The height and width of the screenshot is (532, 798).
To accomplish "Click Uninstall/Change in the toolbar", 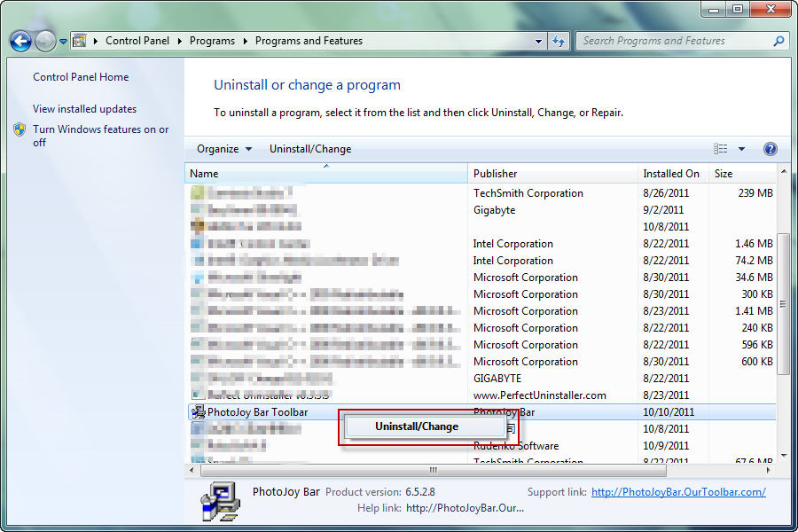I will tap(310, 149).
